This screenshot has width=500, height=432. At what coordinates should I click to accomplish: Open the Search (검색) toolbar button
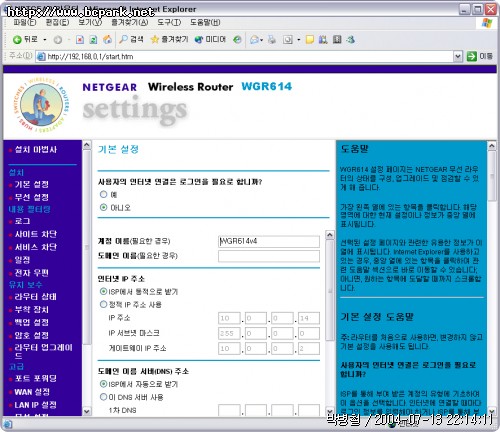tap(131, 40)
